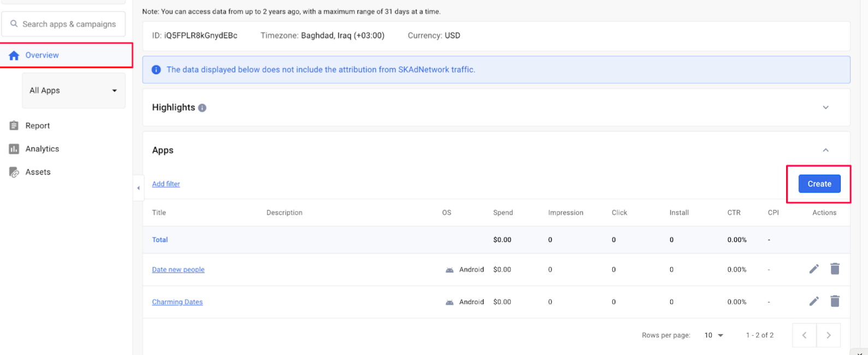Viewport: 868px width, 355px height.
Task: Click the Highlights info icon
Action: 202,108
